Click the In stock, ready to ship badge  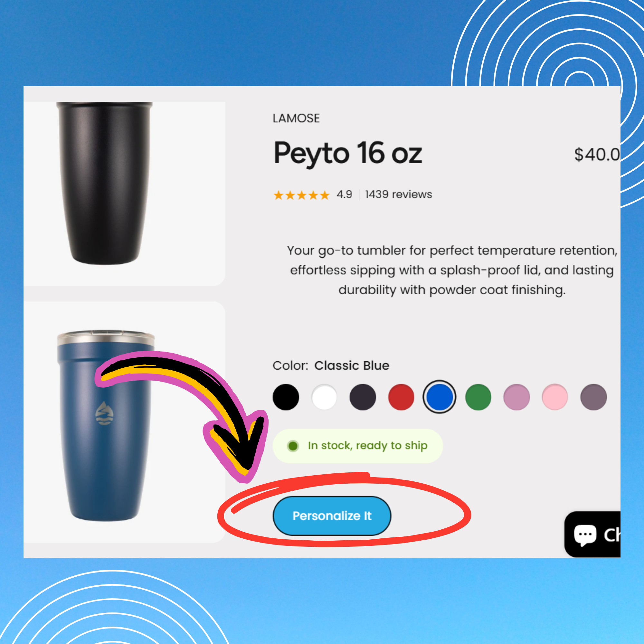[358, 446]
